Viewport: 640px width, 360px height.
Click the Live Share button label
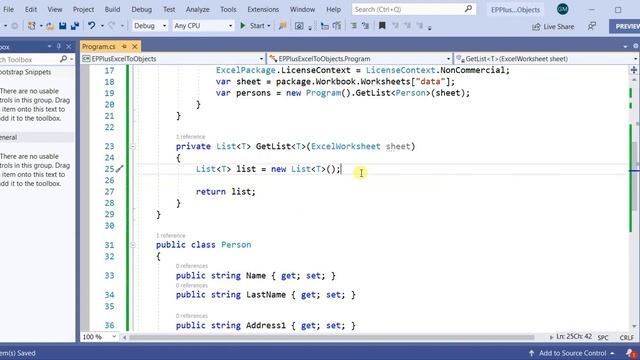[x=558, y=27]
